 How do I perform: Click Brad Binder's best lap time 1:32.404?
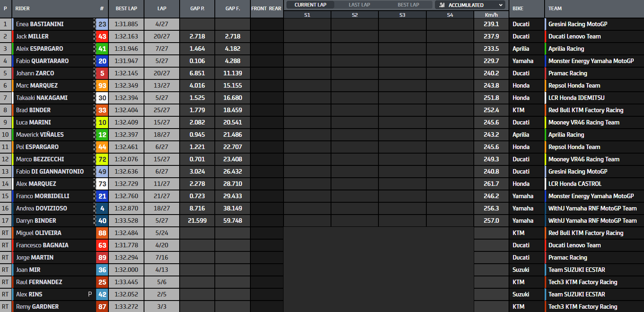pyautogui.click(x=126, y=110)
